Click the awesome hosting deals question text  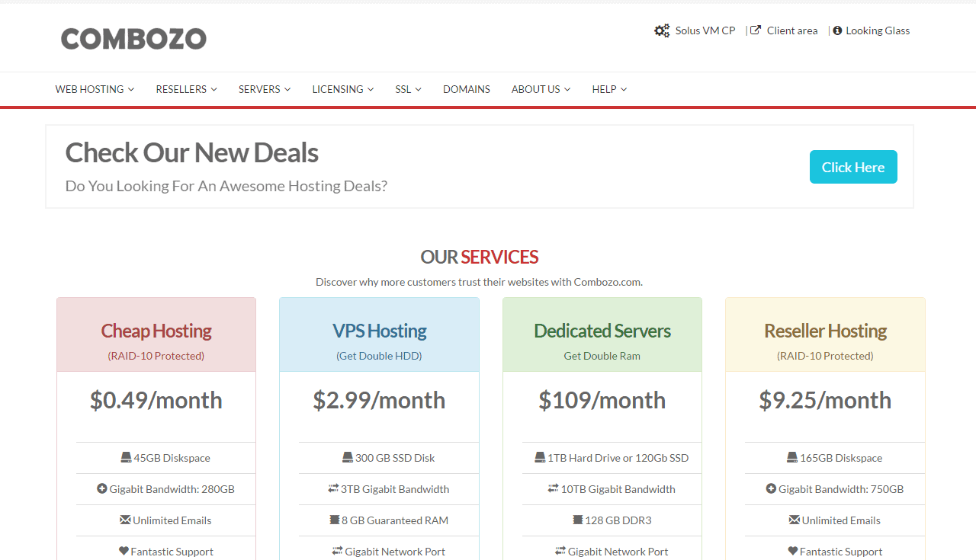click(226, 186)
